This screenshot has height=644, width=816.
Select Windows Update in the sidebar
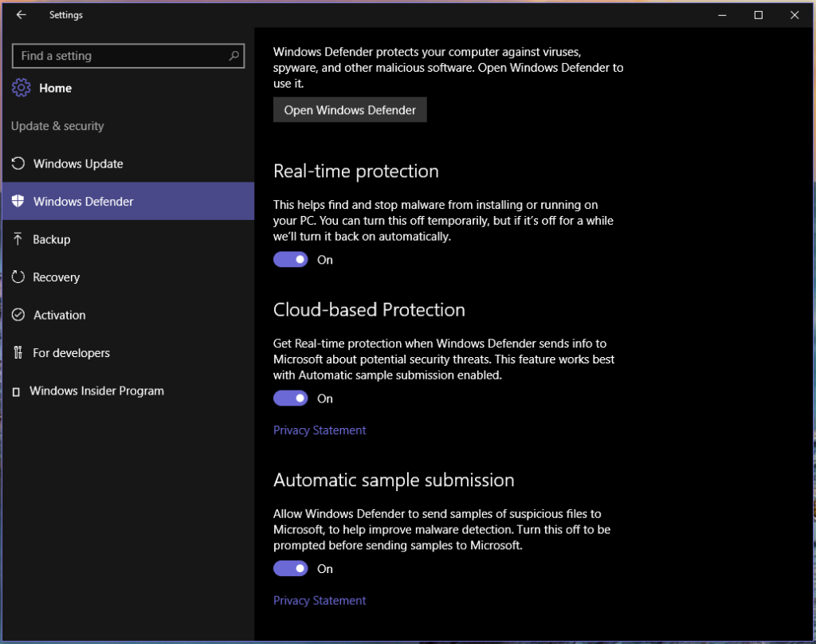tap(78, 164)
